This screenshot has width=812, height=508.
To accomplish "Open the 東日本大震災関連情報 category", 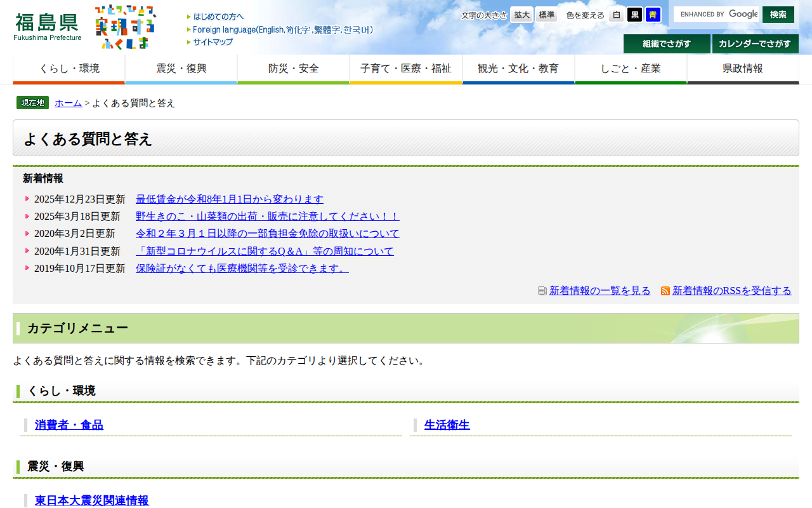I will (x=92, y=500).
